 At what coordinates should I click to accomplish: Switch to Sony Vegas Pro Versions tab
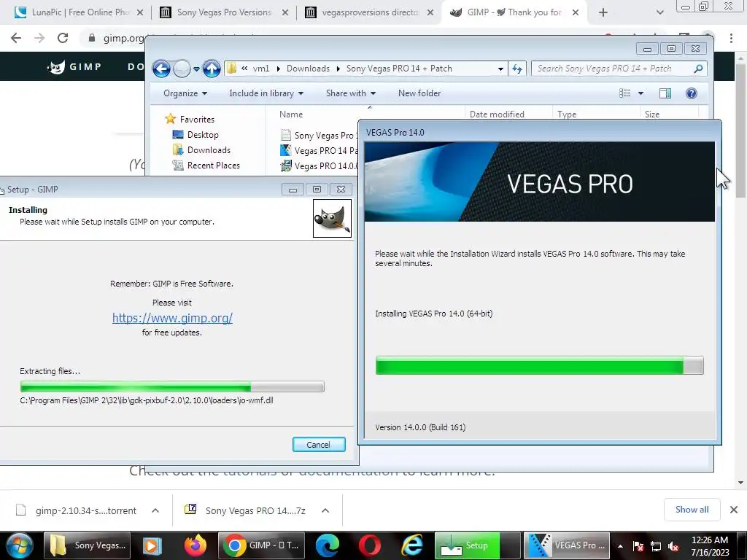pos(224,12)
